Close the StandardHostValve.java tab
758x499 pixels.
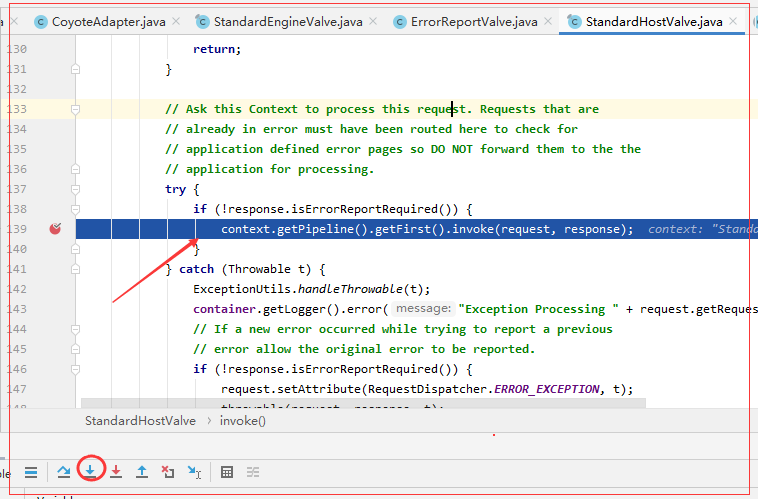[733, 21]
